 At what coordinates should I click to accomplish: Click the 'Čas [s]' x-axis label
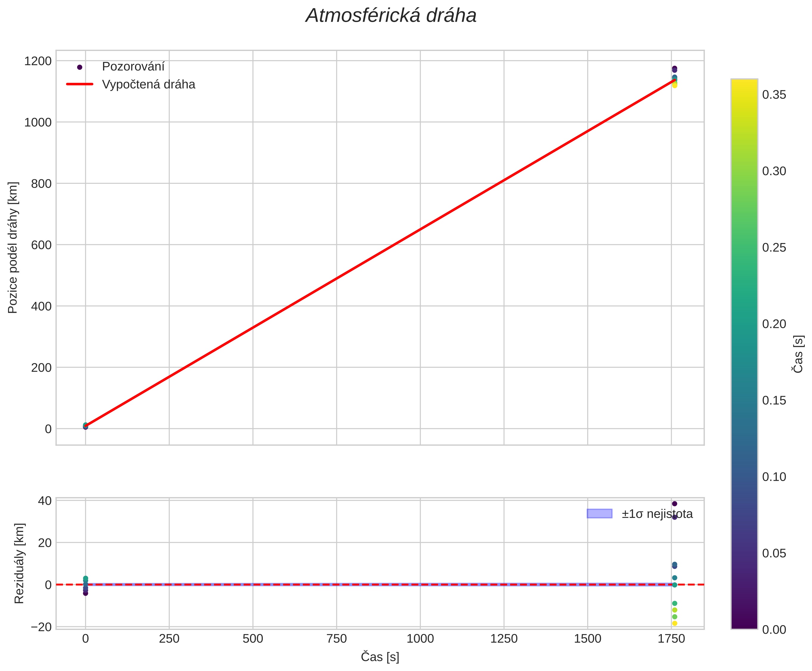pyautogui.click(x=380, y=657)
